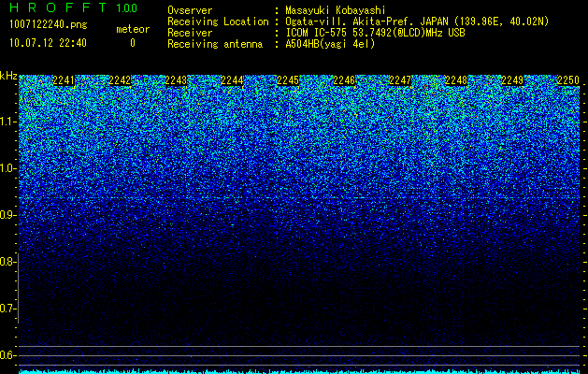Click the 1.0 frequency axis label
The image size is (588, 374).
[7, 169]
